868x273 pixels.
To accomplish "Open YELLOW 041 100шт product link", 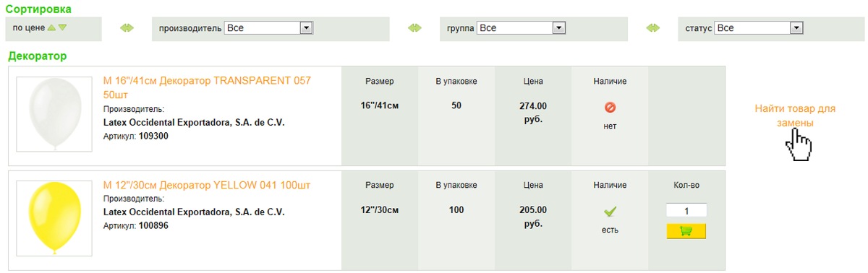I will pos(207,185).
